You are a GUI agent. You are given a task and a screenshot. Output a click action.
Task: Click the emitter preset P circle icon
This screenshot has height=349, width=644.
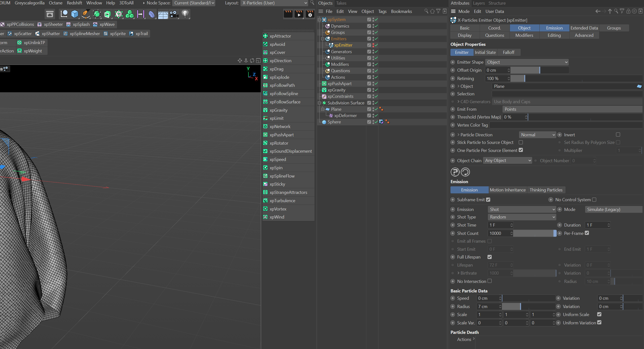click(x=455, y=172)
